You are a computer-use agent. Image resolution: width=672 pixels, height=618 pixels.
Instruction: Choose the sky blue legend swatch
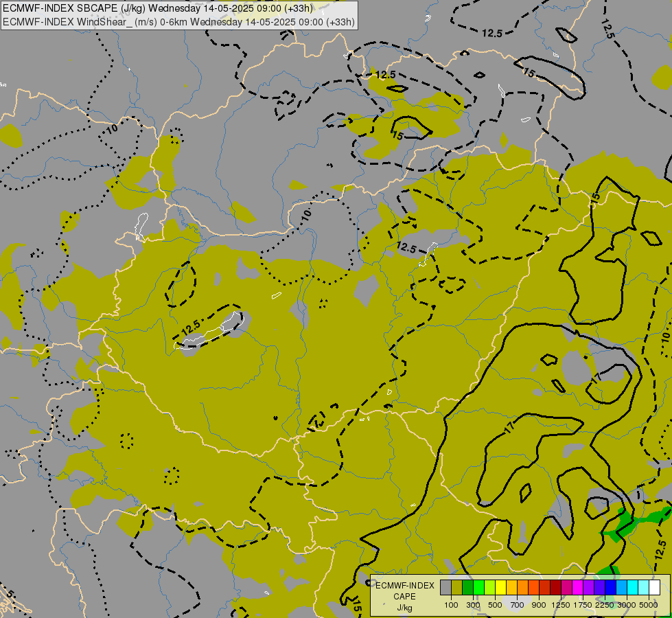621,588
